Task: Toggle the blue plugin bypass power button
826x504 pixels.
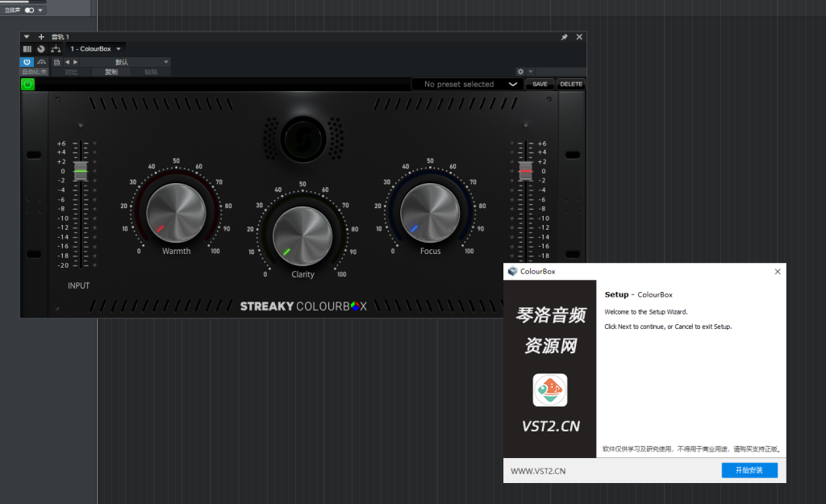Action: (x=27, y=62)
